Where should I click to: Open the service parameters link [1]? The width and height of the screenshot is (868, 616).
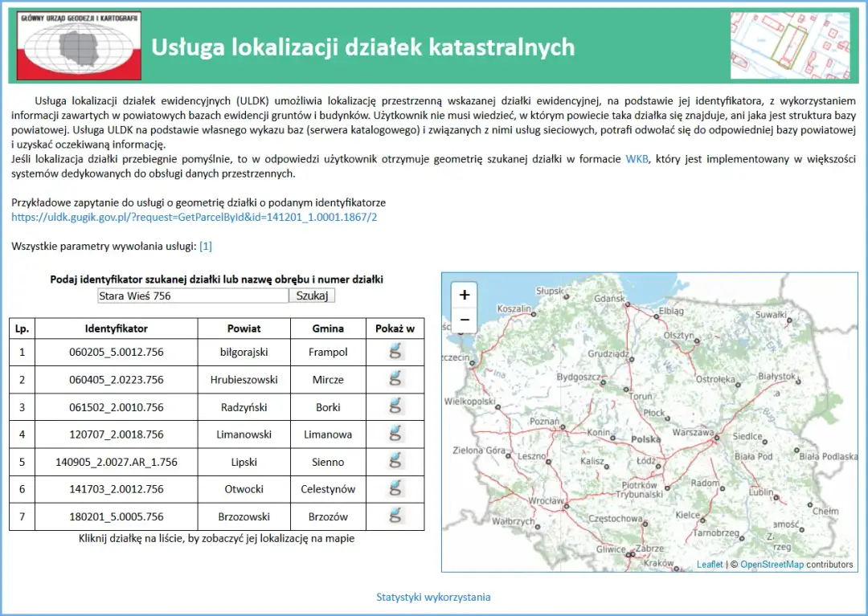tap(206, 246)
